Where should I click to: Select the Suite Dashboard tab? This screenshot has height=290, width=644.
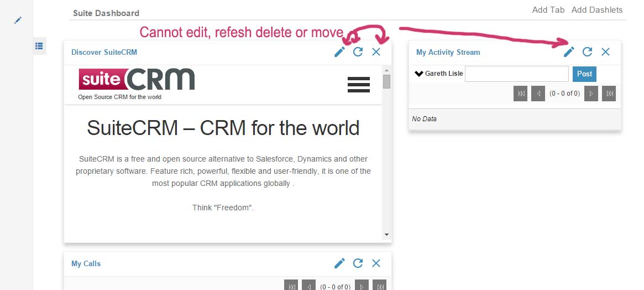pos(106,13)
